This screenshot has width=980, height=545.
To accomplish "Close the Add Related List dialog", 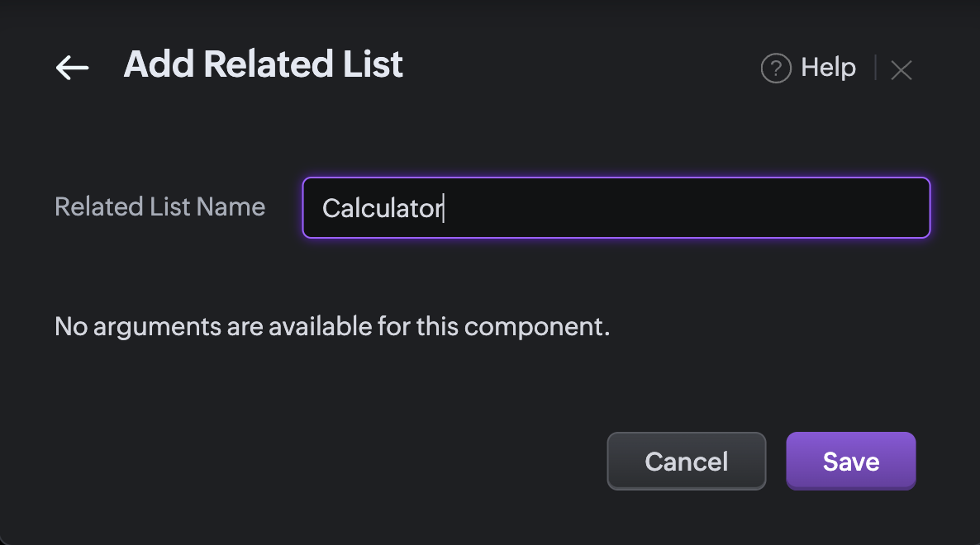I will [902, 70].
